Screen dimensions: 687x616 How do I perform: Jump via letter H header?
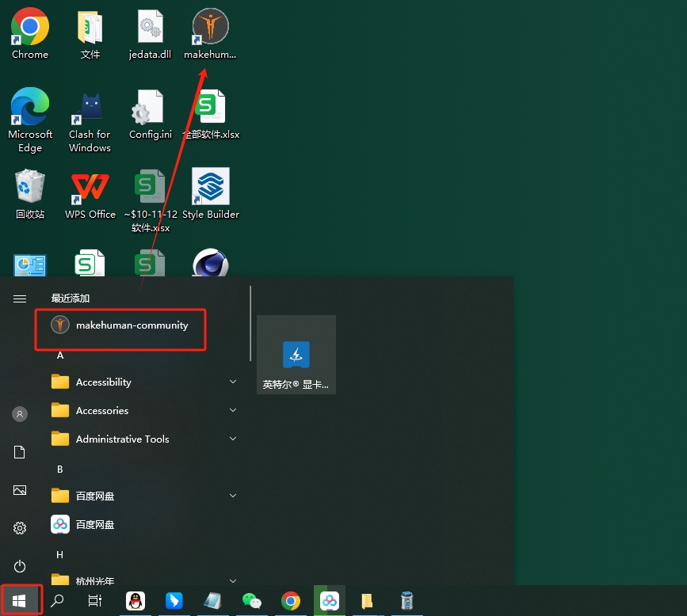[x=60, y=555]
